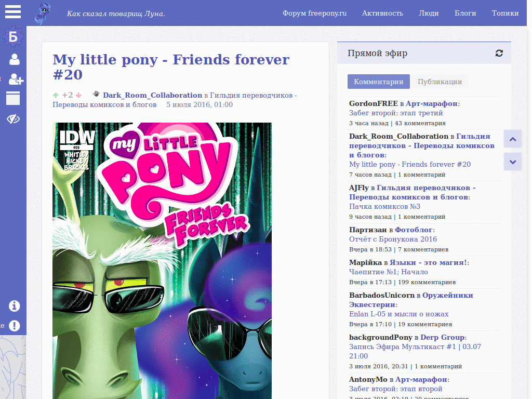Open BarbadosUnicorn user link
This screenshot has height=399, width=532.
(382, 296)
